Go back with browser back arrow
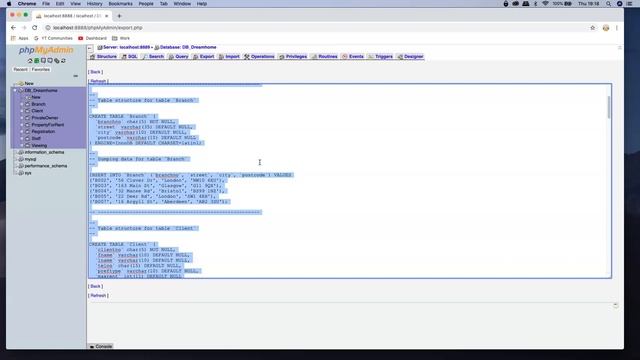The width and height of the screenshot is (640, 360). [x=13, y=28]
